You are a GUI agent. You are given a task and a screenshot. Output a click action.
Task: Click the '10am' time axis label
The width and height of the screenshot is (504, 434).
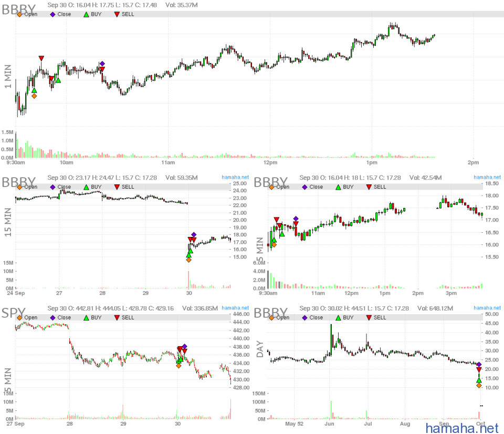[66, 162]
